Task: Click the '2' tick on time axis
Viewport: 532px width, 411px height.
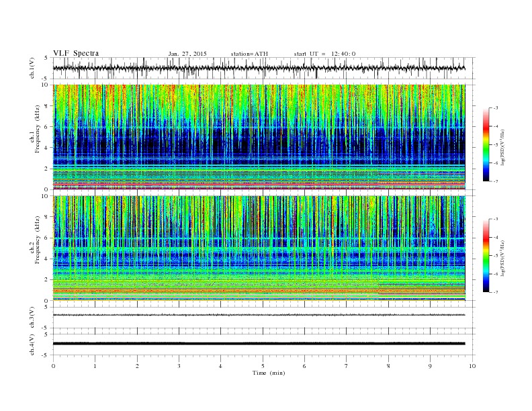Action: pos(137,366)
